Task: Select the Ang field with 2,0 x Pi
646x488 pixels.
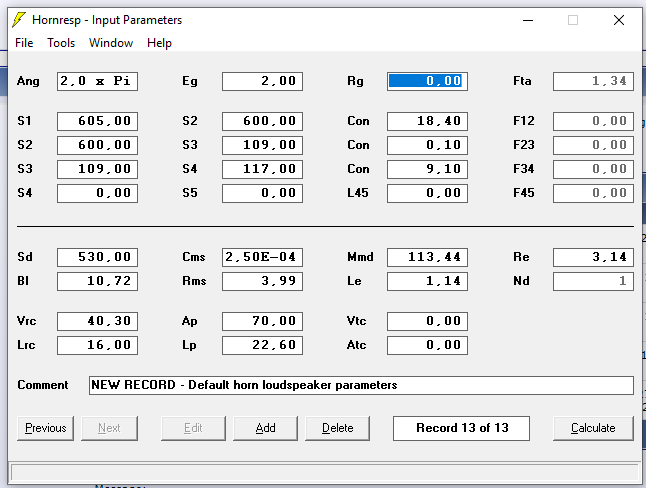Action: click(97, 81)
